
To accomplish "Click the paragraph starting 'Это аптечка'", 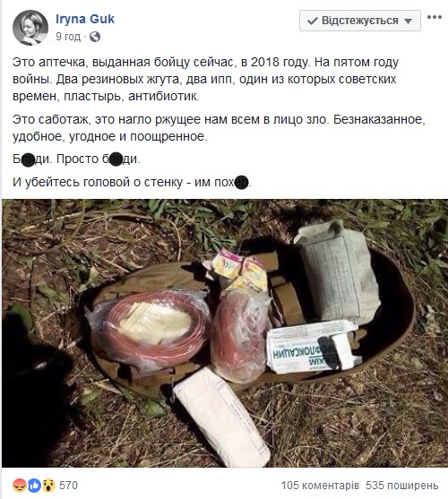I will 205,79.
